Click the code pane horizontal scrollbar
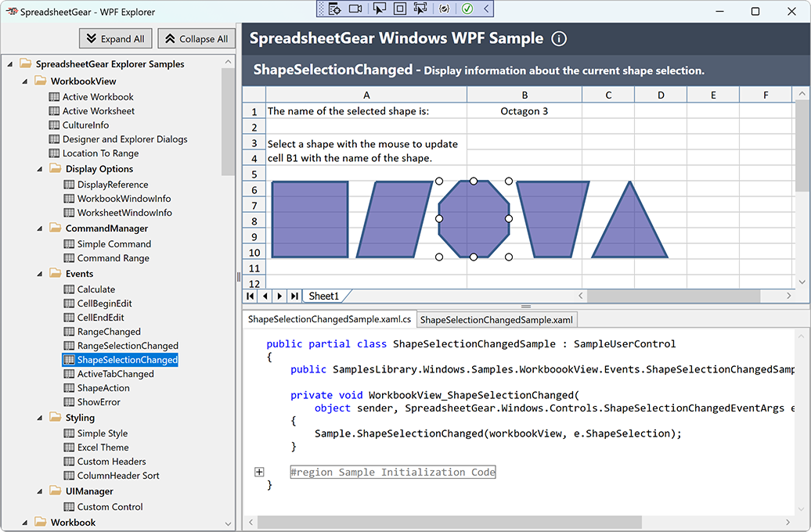The height and width of the screenshot is (532, 811). [449, 522]
